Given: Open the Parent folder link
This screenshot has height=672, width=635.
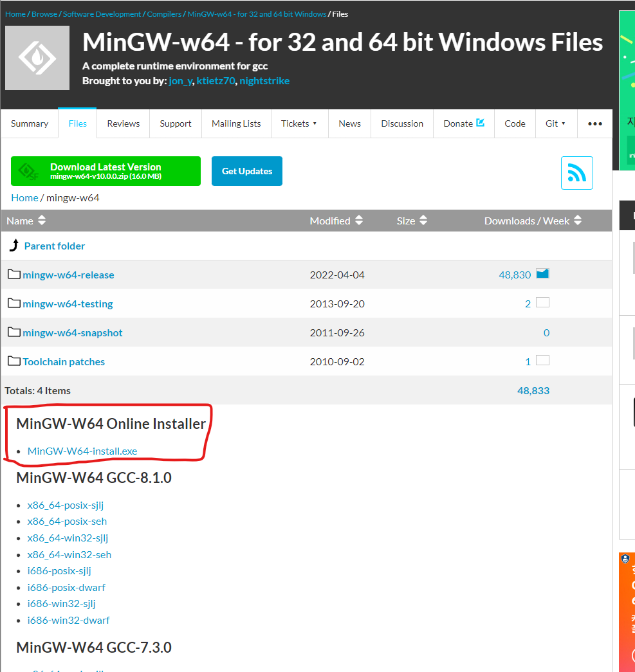Looking at the screenshot, I should tap(55, 246).
